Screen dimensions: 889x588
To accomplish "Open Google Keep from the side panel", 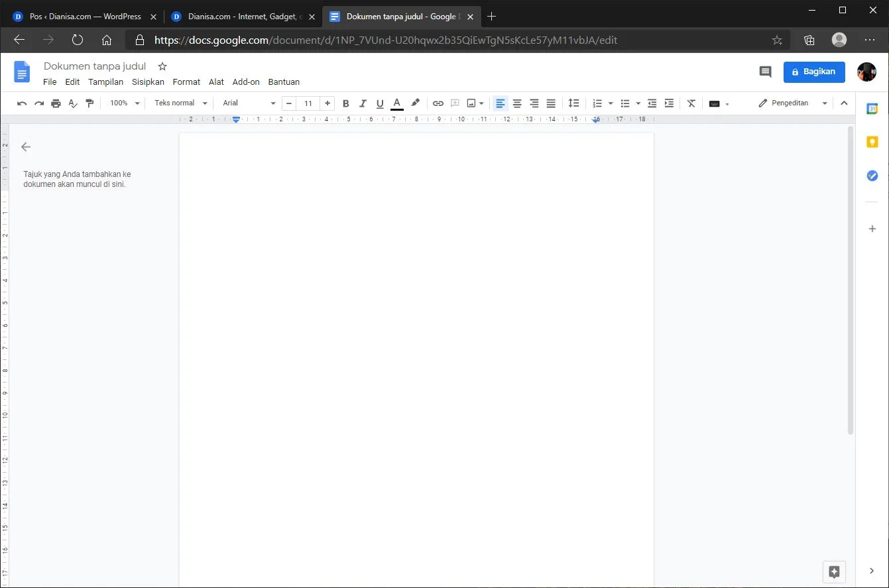I will pos(872,141).
